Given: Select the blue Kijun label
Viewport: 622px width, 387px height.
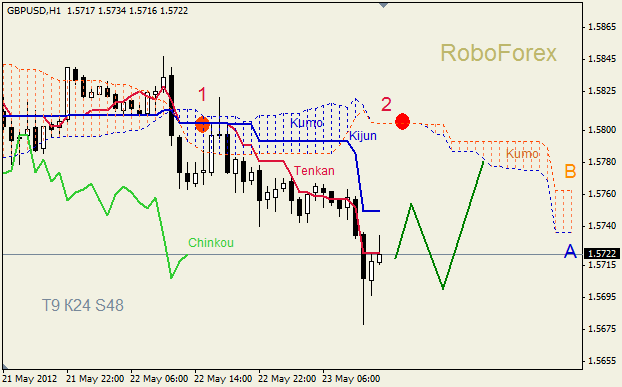Looking at the screenshot, I should pos(363,136).
